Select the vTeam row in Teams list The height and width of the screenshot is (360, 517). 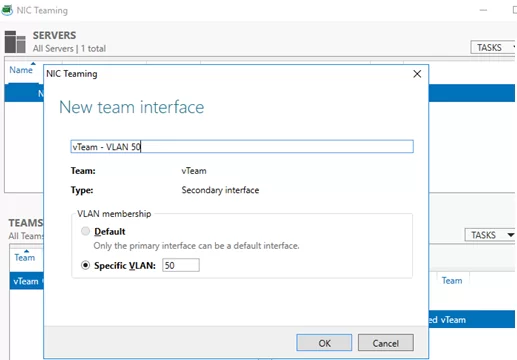click(x=26, y=281)
